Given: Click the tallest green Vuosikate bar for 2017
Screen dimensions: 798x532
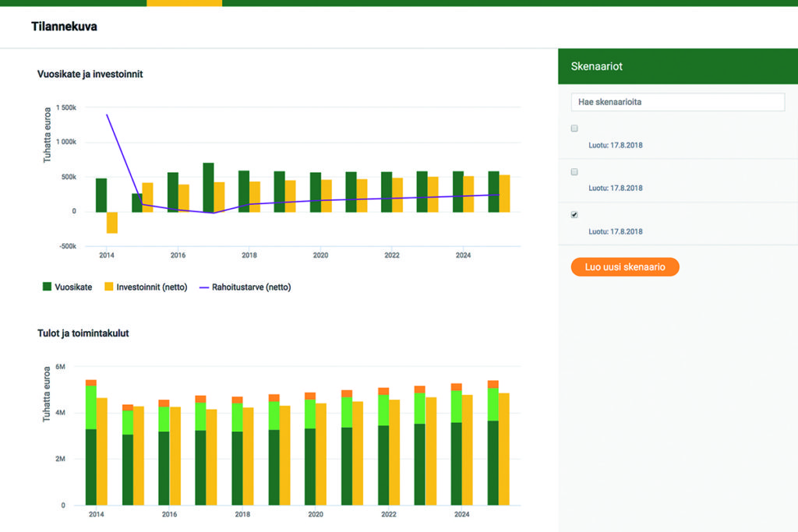Looking at the screenshot, I should [x=208, y=187].
